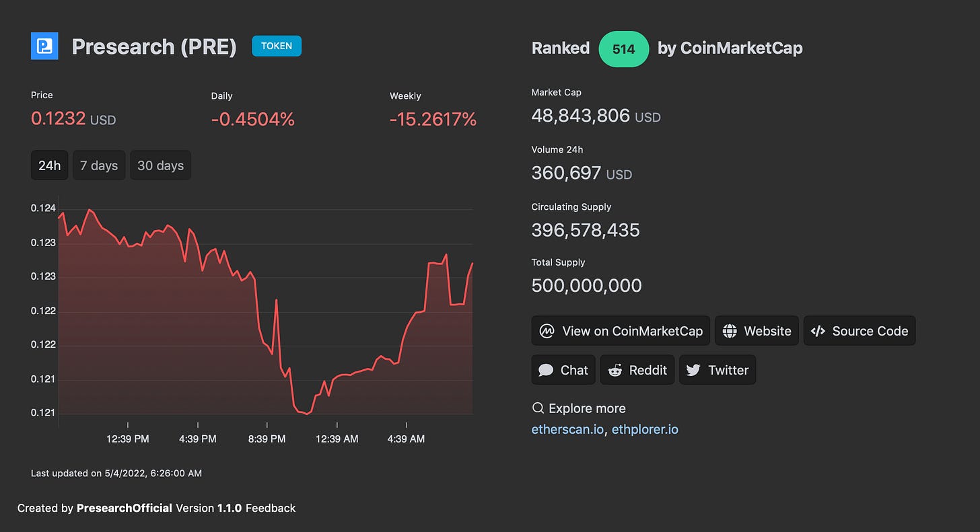This screenshot has width=980, height=532.
Task: Click the chat bubble icon
Action: (547, 370)
